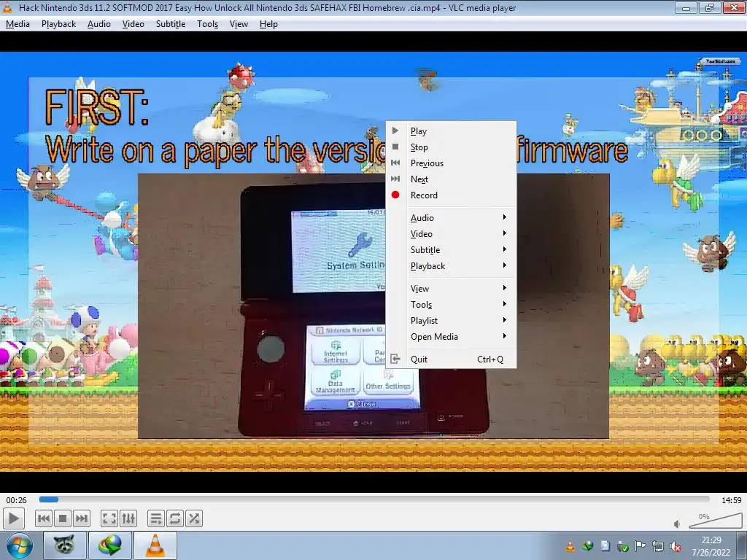The width and height of the screenshot is (747, 560).
Task: Minimize the VLC window
Action: coord(686,7)
